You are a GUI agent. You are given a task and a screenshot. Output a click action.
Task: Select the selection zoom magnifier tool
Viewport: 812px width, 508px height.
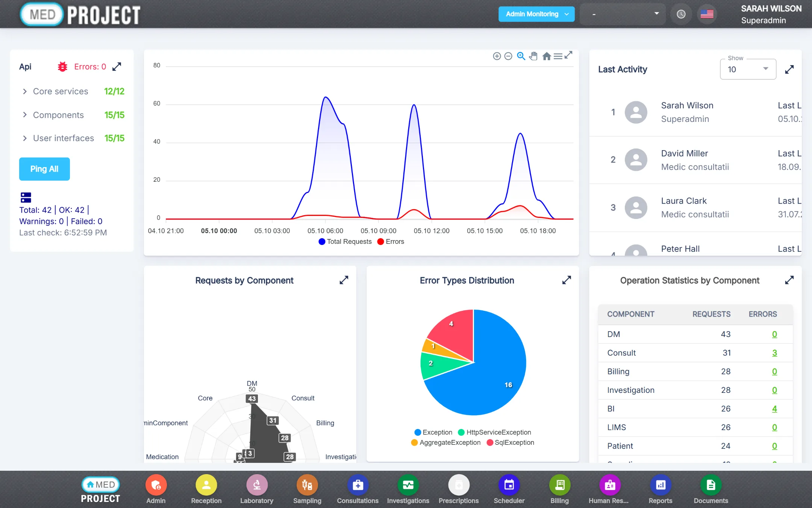coord(521,56)
